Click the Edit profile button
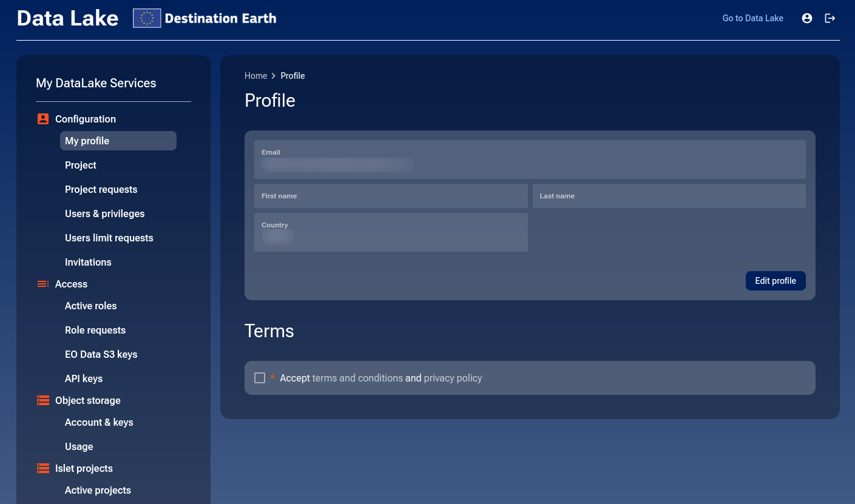Viewport: 855px width, 504px height. pos(776,280)
